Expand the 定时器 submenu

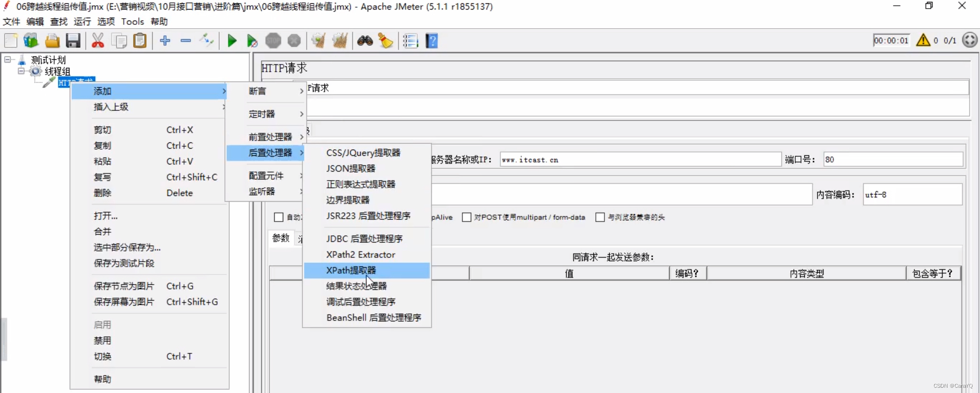click(266, 114)
